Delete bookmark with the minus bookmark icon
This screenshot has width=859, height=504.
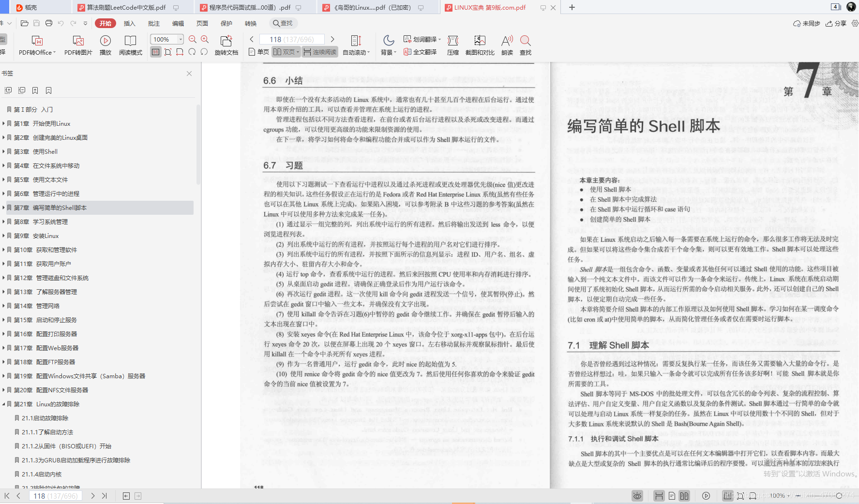(49, 90)
